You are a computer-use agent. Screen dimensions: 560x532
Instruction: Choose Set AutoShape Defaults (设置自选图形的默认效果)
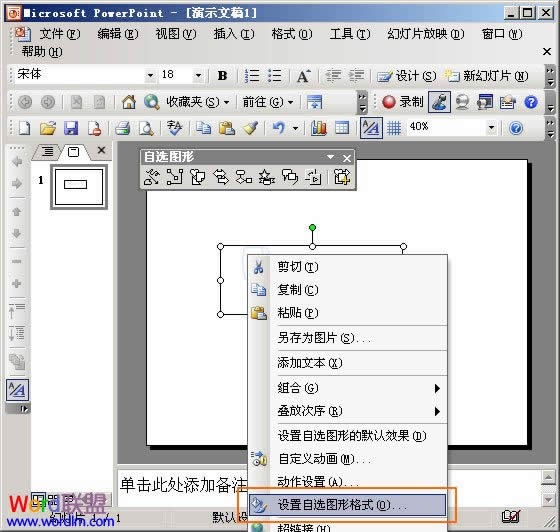(x=348, y=436)
